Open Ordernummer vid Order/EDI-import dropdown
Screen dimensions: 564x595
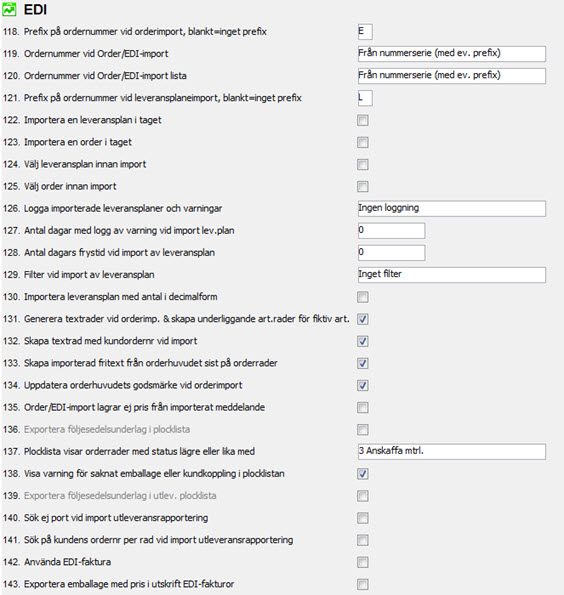pos(452,54)
